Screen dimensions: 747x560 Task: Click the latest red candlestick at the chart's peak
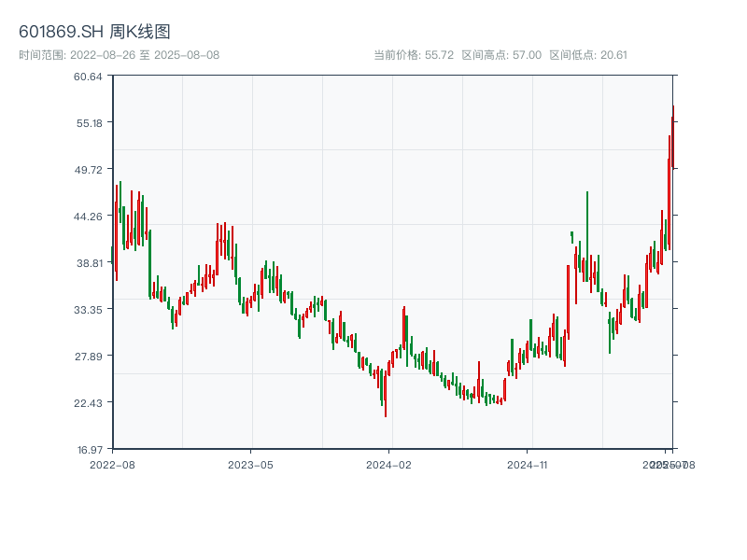[673, 137]
